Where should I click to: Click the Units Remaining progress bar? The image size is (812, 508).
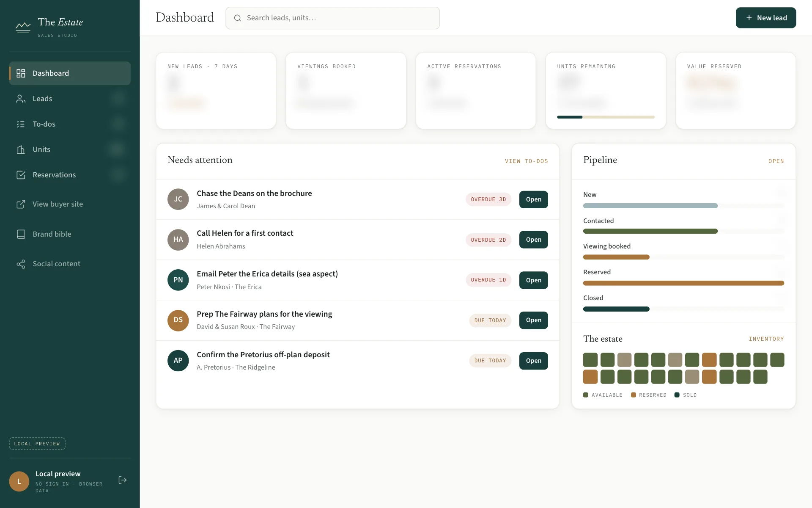pos(606,117)
